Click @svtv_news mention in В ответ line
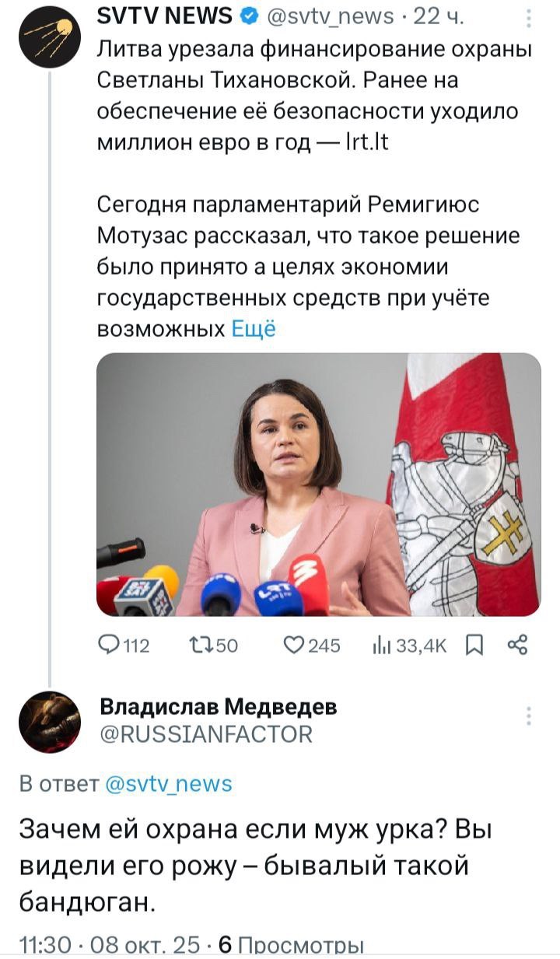 click(x=168, y=783)
